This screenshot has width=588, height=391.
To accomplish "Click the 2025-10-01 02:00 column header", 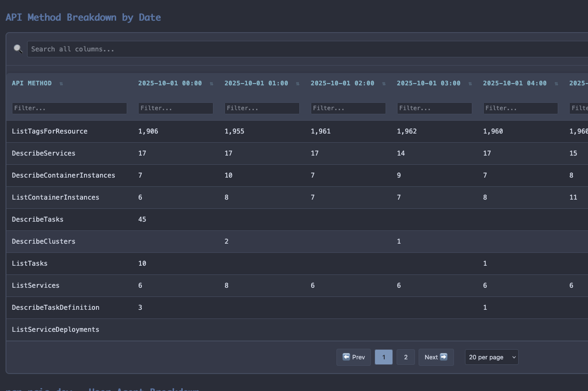I will (x=342, y=84).
